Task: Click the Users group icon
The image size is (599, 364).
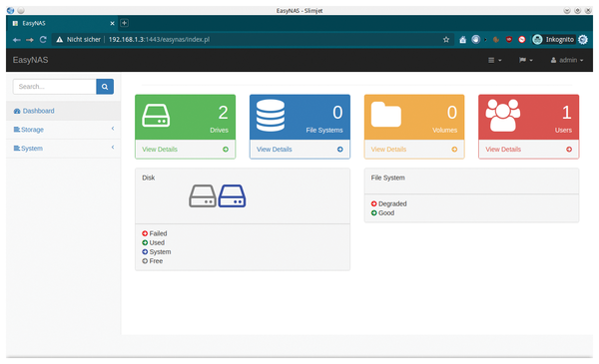Action: pyautogui.click(x=503, y=116)
